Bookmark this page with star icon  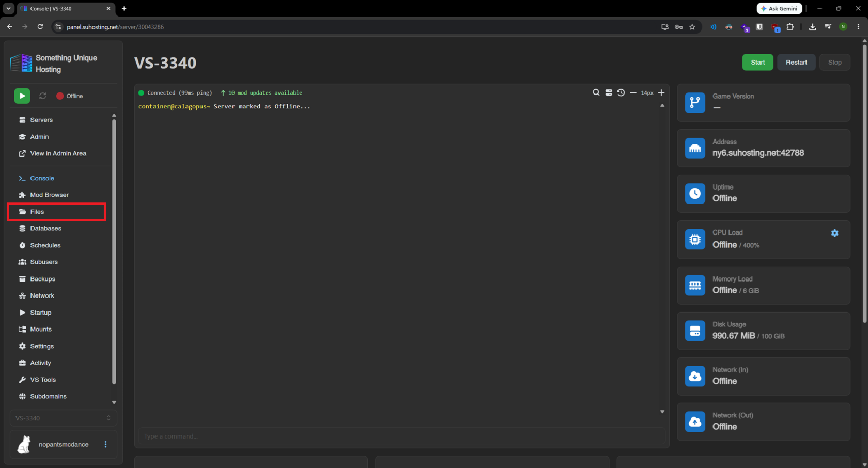tap(692, 27)
